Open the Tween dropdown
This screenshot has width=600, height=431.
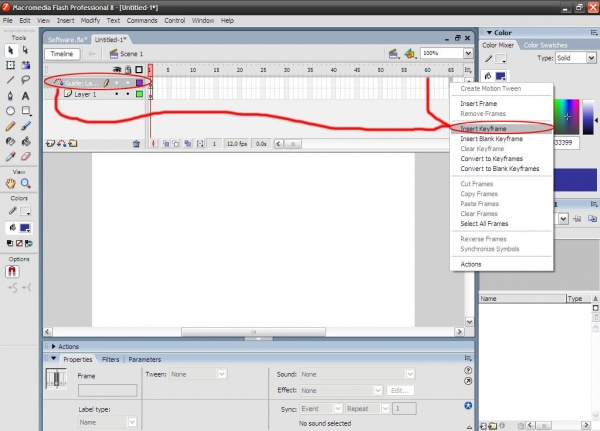pos(222,374)
